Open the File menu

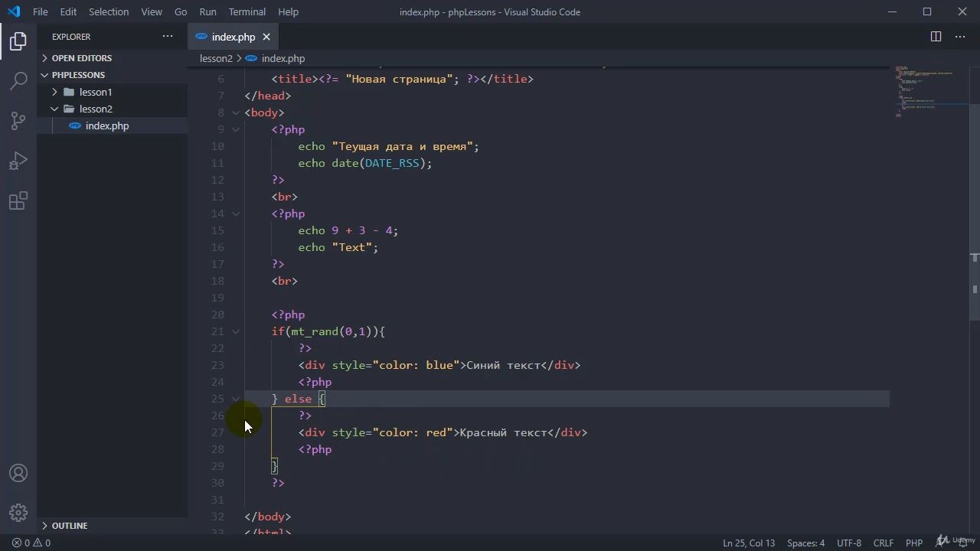[40, 11]
